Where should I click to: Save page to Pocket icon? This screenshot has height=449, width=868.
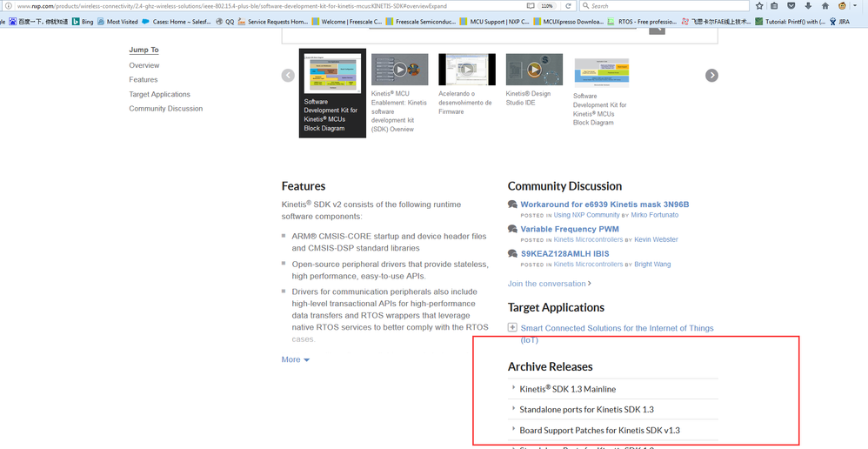[791, 6]
